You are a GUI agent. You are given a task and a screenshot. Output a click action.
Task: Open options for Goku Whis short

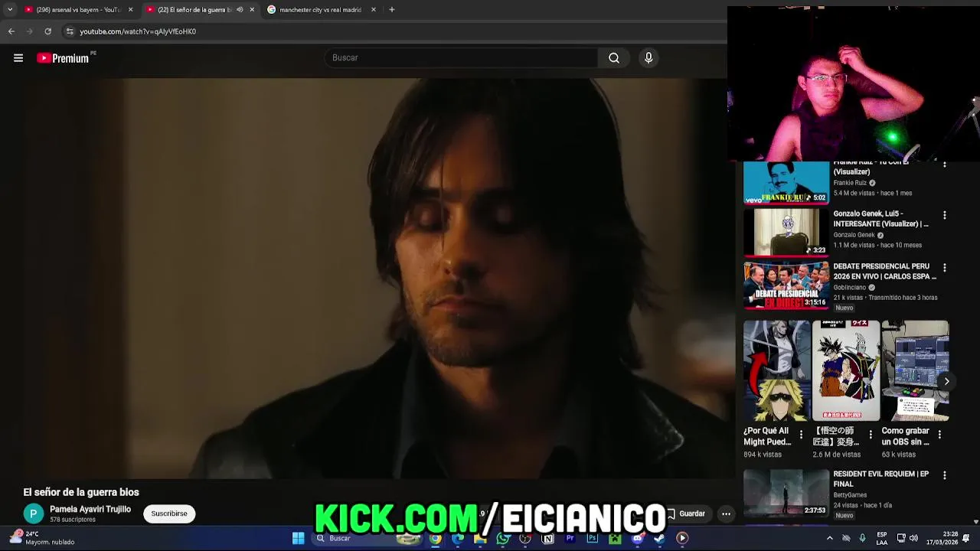871,435
